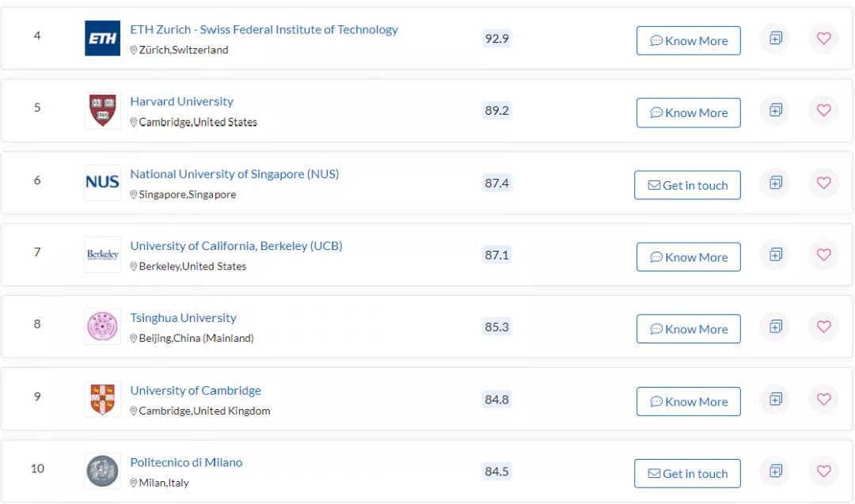Image resolution: width=855 pixels, height=504 pixels.
Task: Click Know More for University of Cambridge
Action: point(688,401)
